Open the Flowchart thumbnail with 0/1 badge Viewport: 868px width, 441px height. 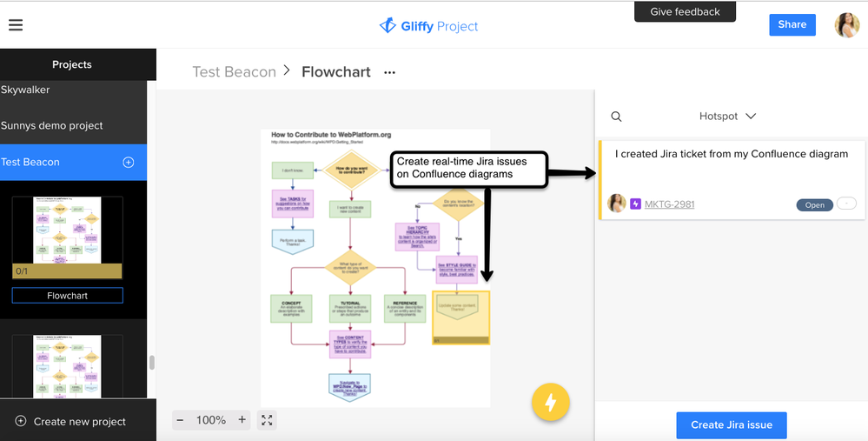pos(68,237)
